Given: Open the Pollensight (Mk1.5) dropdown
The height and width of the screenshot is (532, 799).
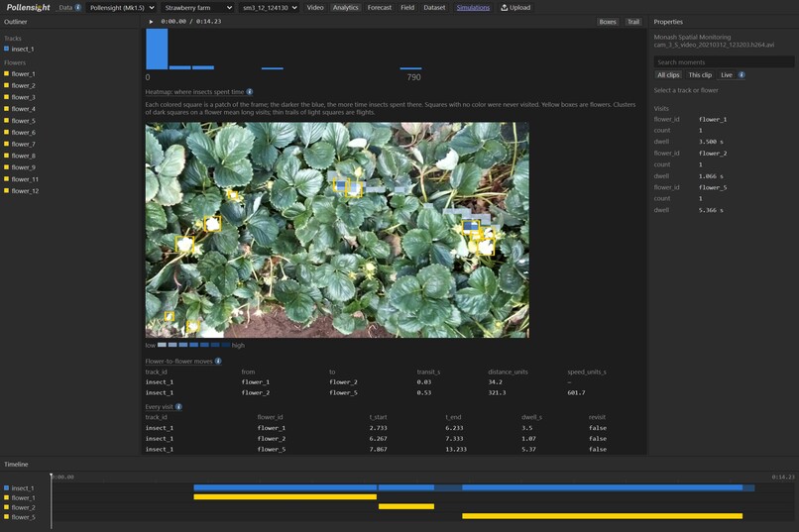Looking at the screenshot, I should pyautogui.click(x=122, y=8).
